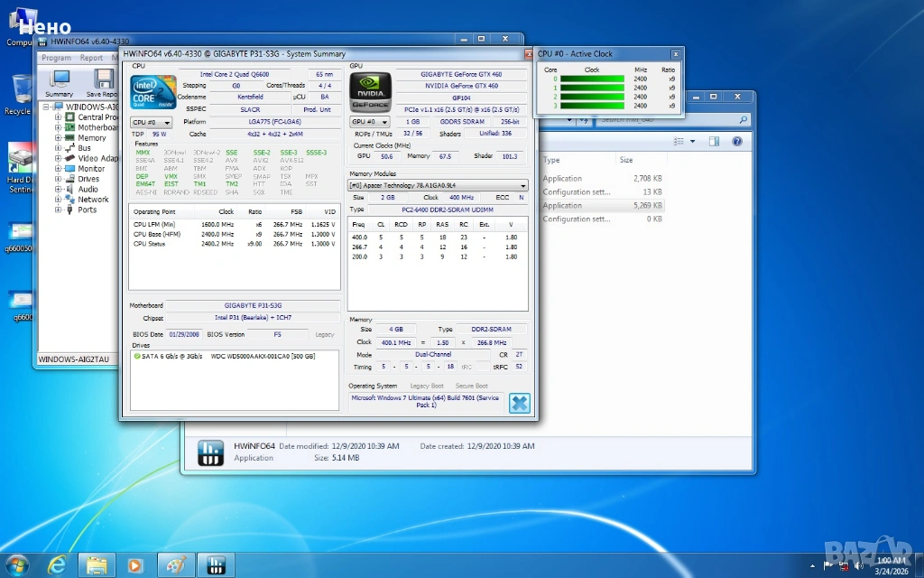The image size is (924, 578).
Task: Open the CPU #0 selector dropdown
Action: point(151,122)
